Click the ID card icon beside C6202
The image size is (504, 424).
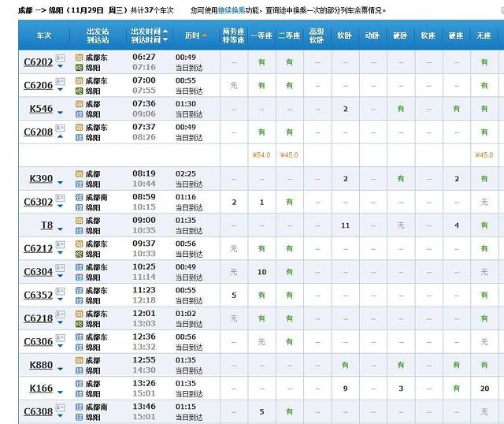[60, 59]
